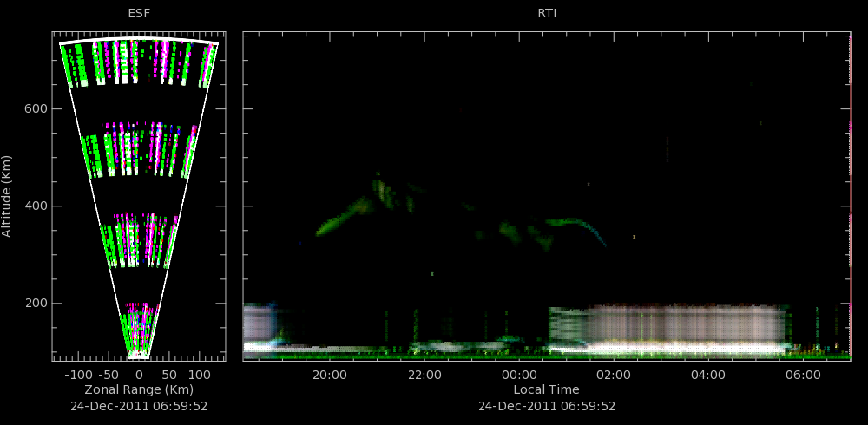This screenshot has width=868, height=425.
Task: Click the Altitude (Km) axis label
Action: (x=7, y=196)
